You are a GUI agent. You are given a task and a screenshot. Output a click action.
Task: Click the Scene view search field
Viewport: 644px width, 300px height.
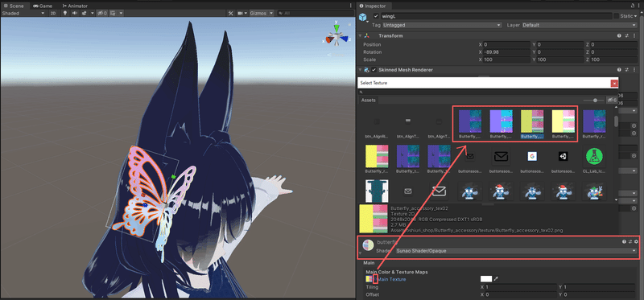(315, 13)
